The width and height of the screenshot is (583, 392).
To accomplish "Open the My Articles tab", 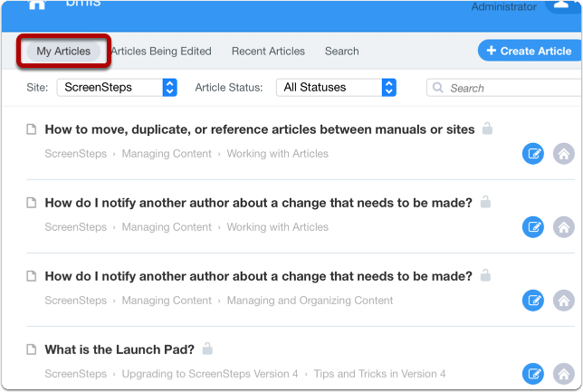I will pyautogui.click(x=63, y=51).
